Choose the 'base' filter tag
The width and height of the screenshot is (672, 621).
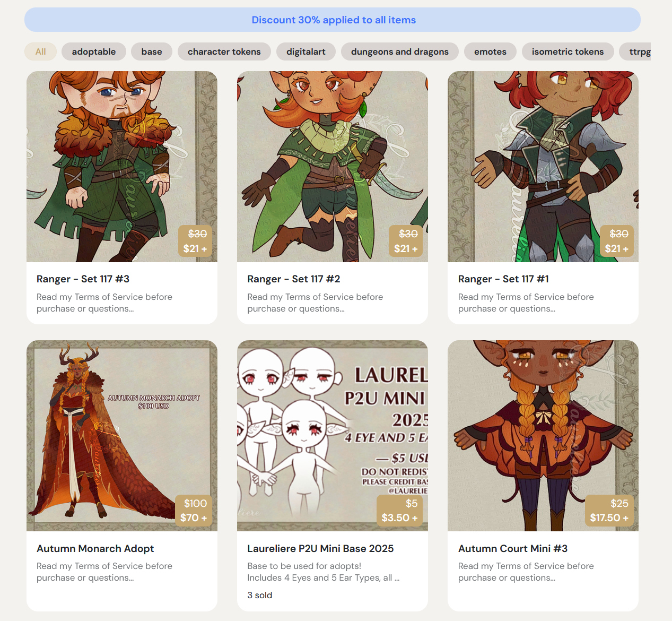pos(152,51)
